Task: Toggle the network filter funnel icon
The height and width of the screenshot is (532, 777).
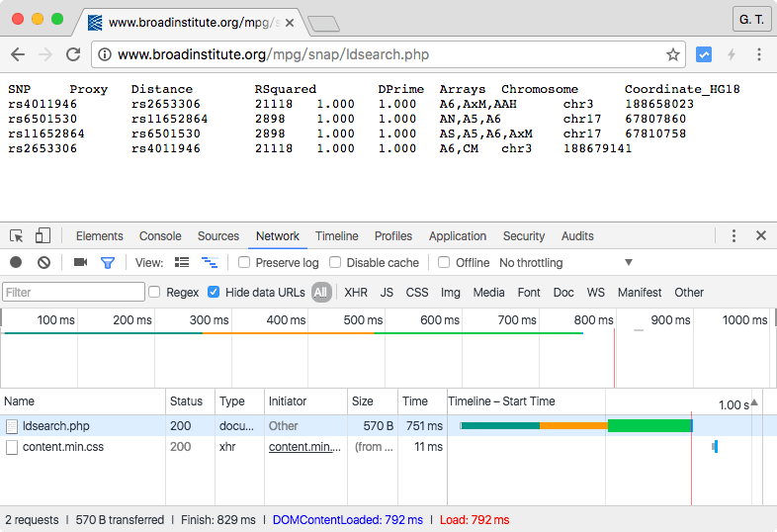Action: click(108, 263)
